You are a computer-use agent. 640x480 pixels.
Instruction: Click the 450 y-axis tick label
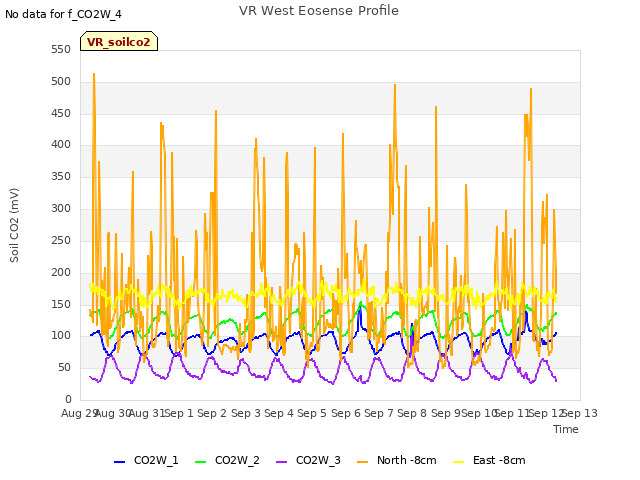[61, 113]
